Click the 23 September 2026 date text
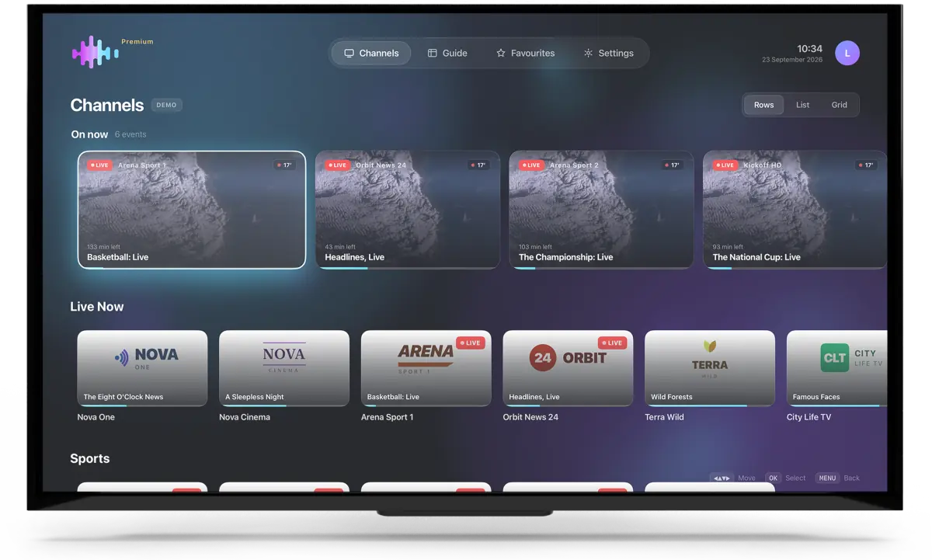 [x=792, y=60]
